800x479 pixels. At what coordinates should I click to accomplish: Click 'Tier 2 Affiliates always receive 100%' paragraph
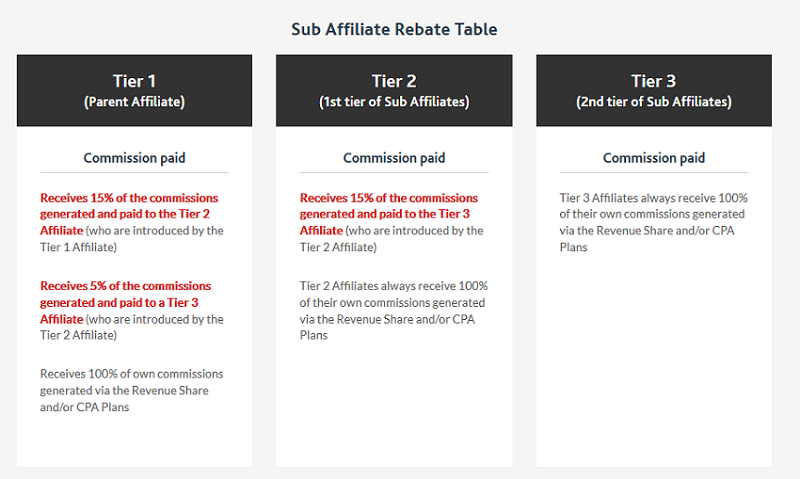click(393, 310)
